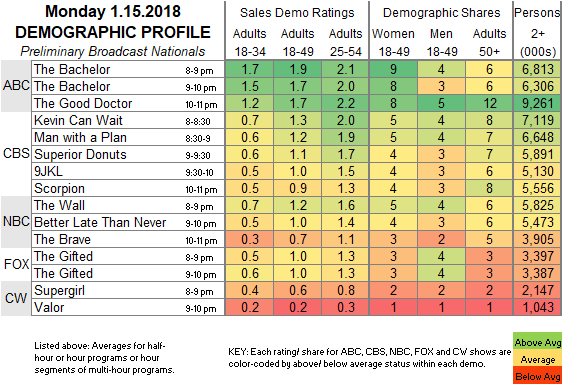The width and height of the screenshot is (562, 384).
Task: Click the Supergirl show name
Action: [59, 291]
